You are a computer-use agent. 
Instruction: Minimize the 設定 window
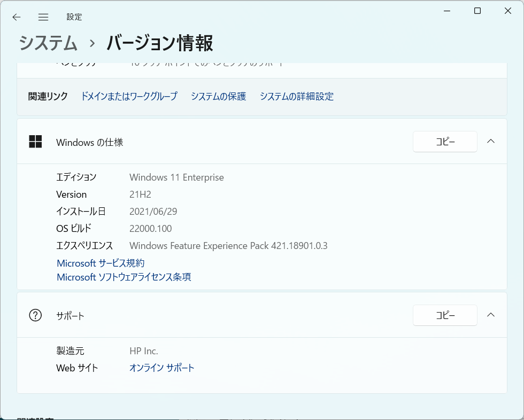pyautogui.click(x=447, y=11)
